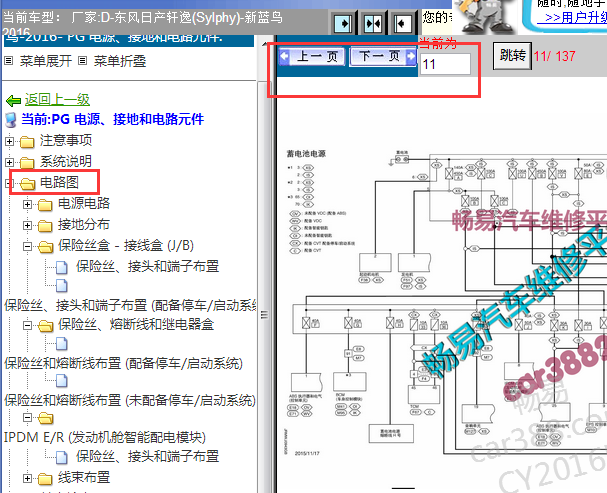Click 菜单折叠 to collapse menu
The image size is (607, 493).
(120, 61)
